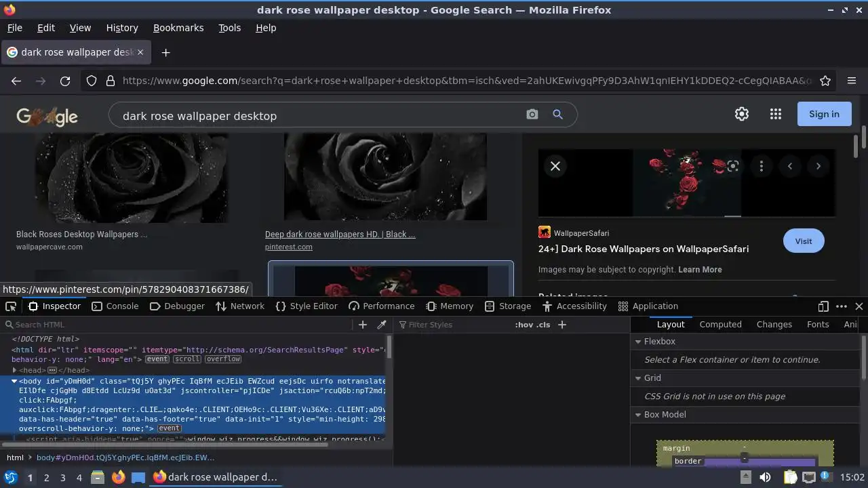Collapse the Flexbox section
This screenshot has width=868, height=488.
(x=638, y=342)
